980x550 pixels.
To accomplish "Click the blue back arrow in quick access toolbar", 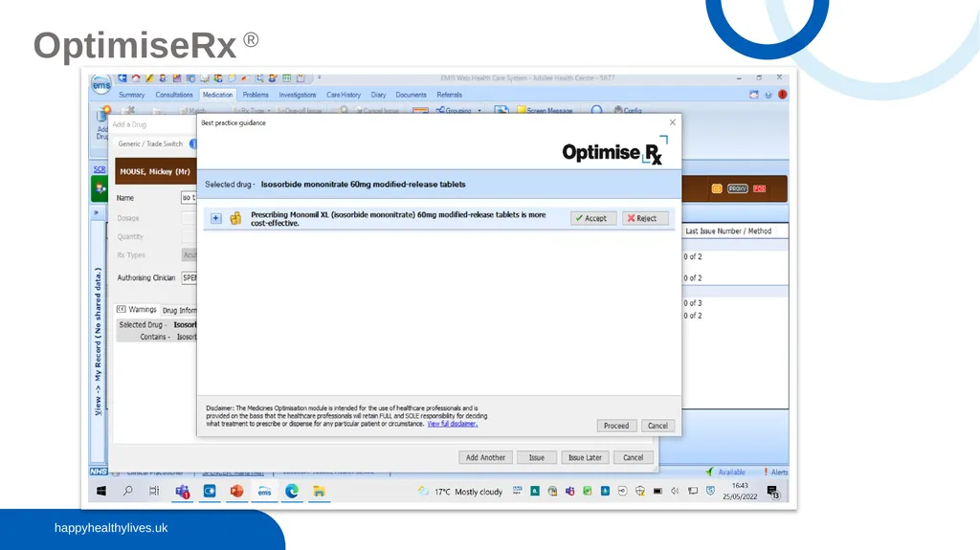I will (122, 78).
